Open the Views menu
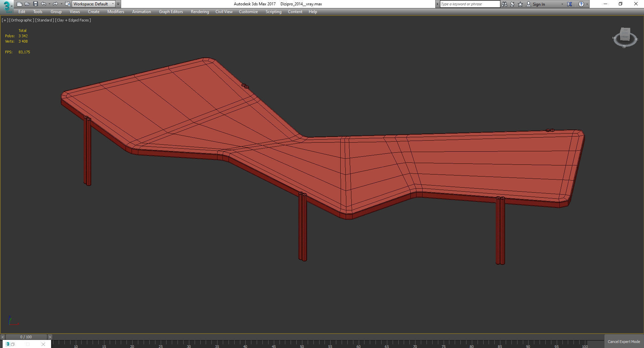The height and width of the screenshot is (348, 644). 75,12
